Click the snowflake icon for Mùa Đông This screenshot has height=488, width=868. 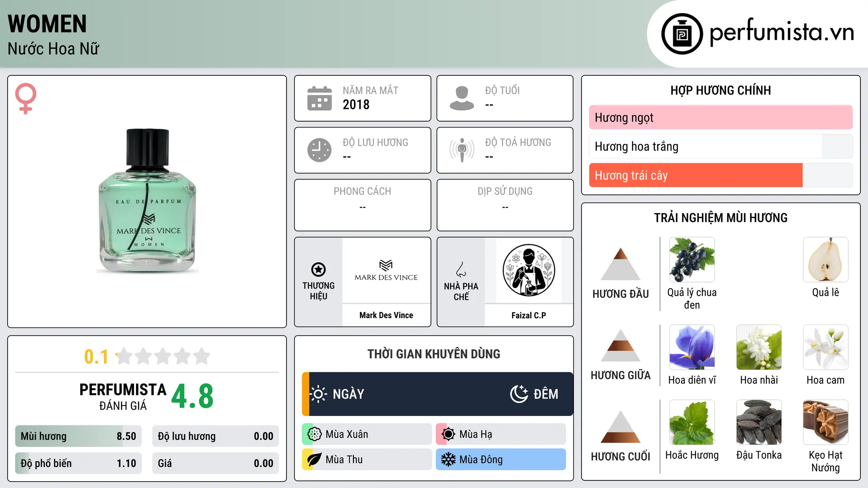click(x=448, y=460)
